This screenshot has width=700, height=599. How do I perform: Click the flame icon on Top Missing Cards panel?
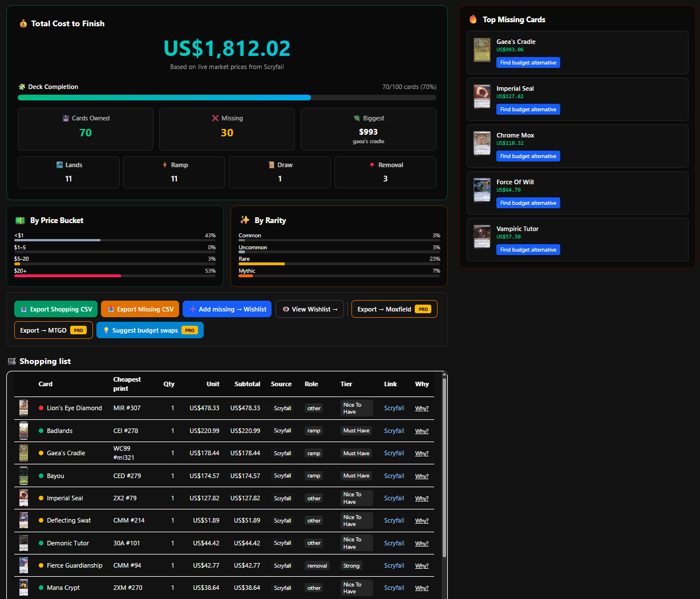tap(473, 19)
